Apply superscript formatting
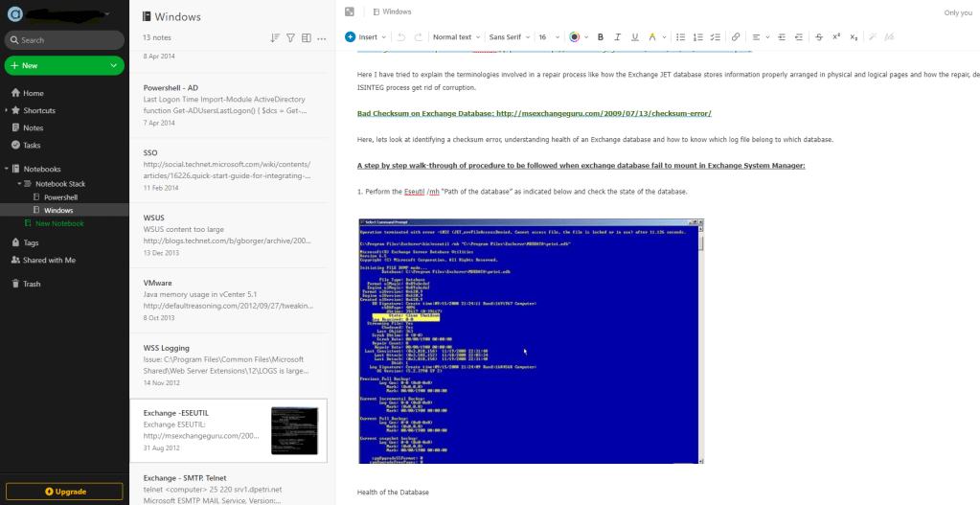 pyautogui.click(x=836, y=37)
